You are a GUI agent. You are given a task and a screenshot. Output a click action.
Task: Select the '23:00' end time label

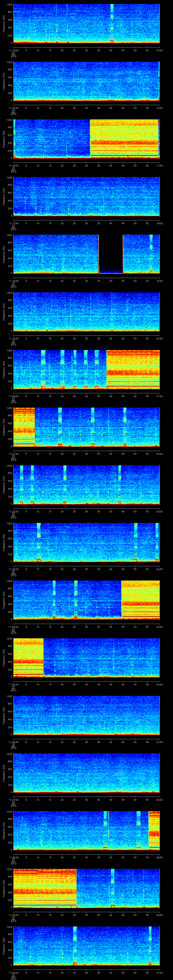coord(160,511)
